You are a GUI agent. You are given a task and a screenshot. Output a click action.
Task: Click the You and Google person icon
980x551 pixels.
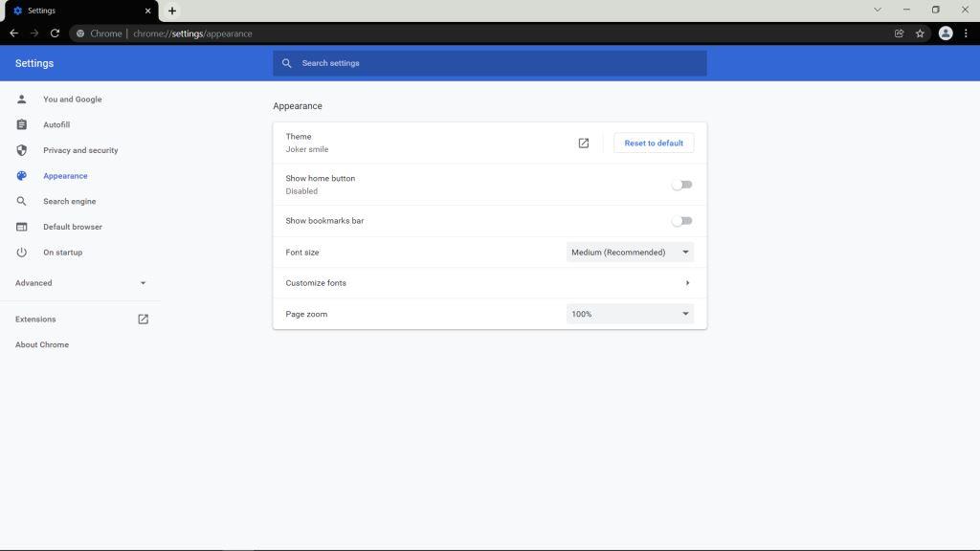click(x=21, y=99)
